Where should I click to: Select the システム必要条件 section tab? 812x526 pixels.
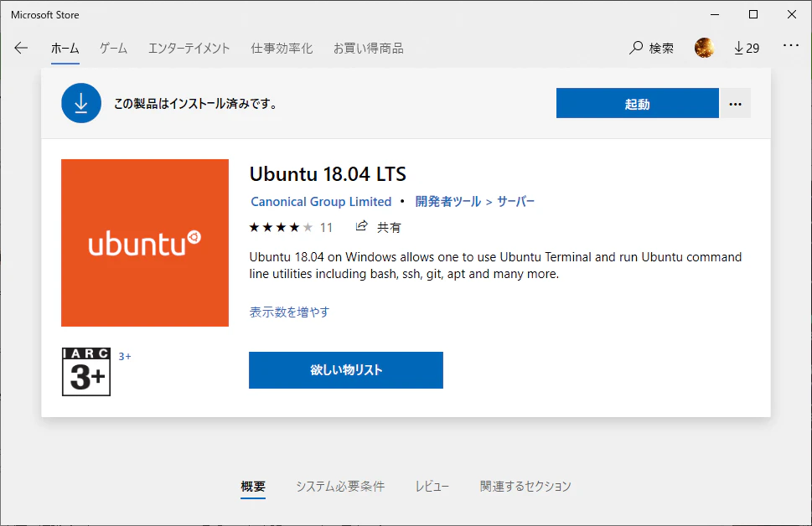(340, 486)
